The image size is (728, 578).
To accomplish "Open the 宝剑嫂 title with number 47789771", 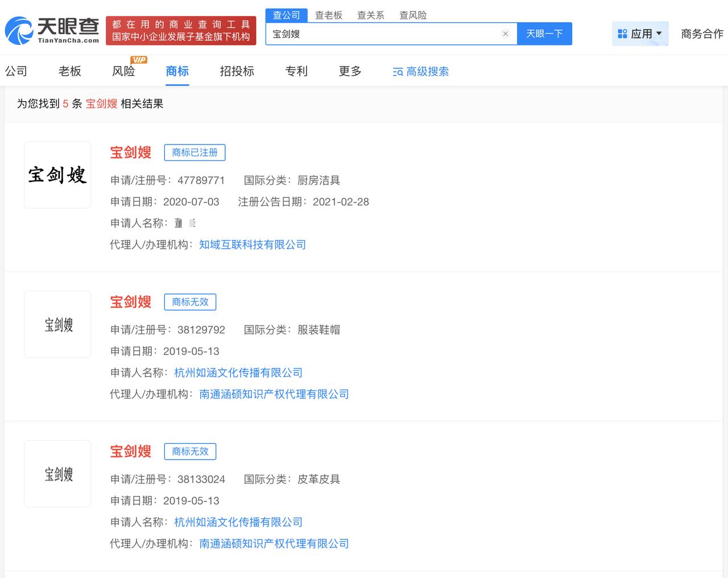I will (131, 152).
